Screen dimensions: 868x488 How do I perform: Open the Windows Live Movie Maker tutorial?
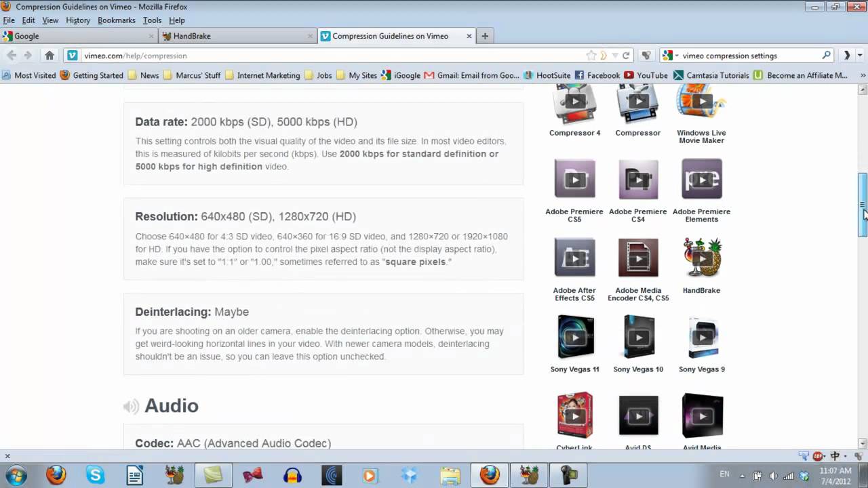click(701, 102)
